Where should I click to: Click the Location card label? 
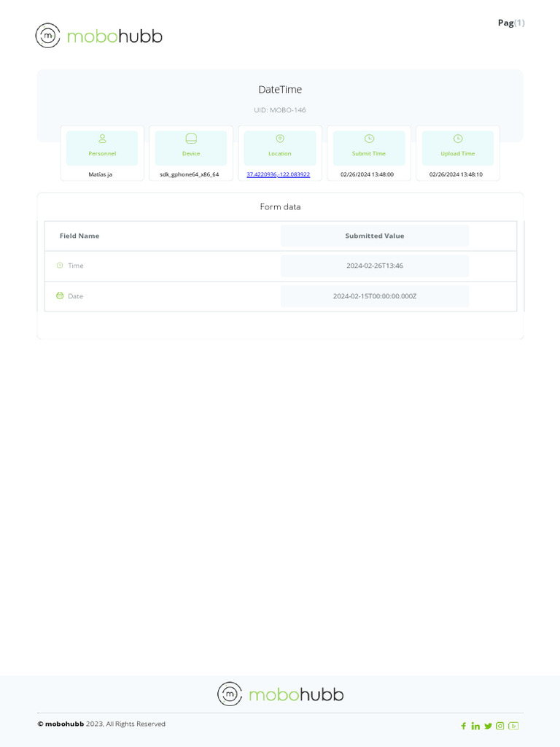280,153
